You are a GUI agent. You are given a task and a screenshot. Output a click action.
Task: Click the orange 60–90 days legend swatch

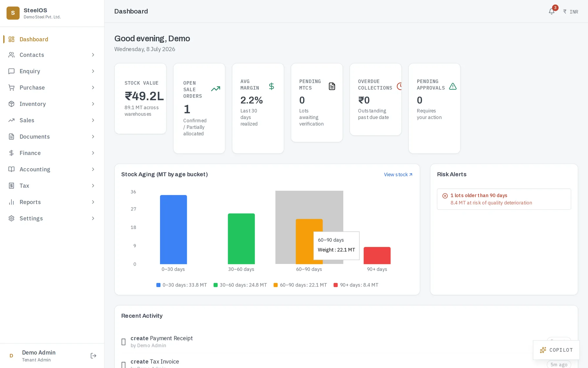coord(276,285)
